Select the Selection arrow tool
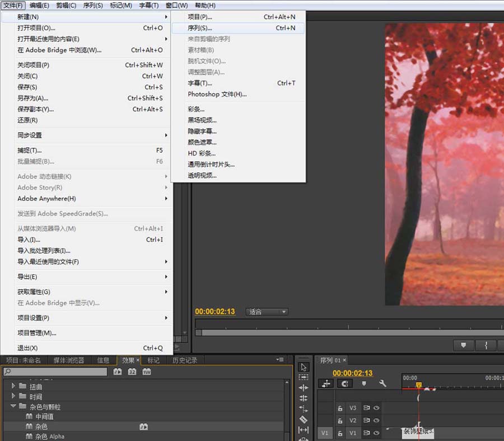This screenshot has height=441, width=504. [304, 367]
